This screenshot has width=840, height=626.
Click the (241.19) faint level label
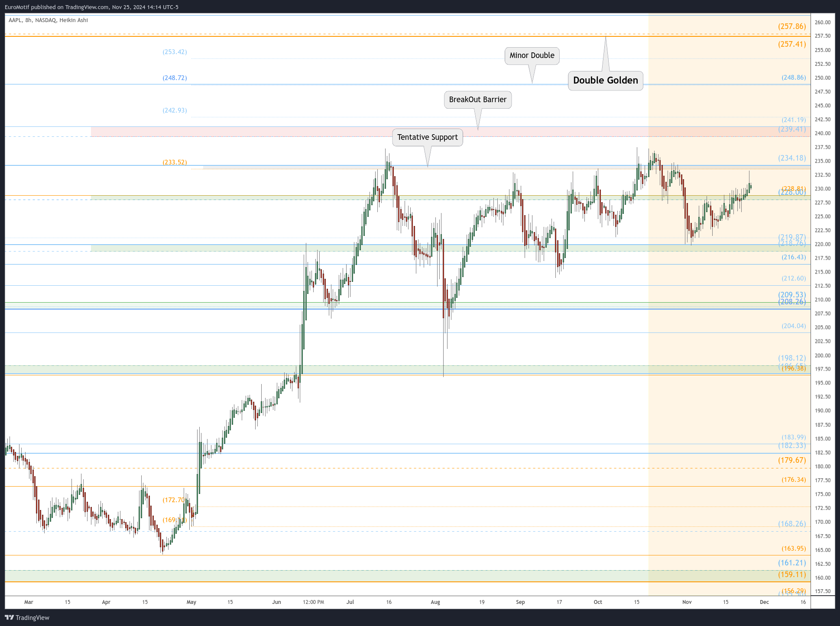(x=794, y=120)
